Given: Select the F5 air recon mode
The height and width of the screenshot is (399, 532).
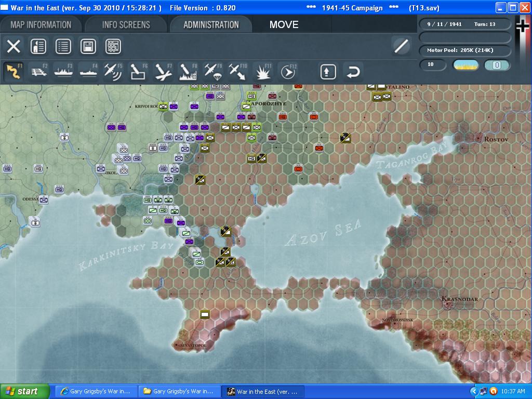Looking at the screenshot, I should point(113,72).
